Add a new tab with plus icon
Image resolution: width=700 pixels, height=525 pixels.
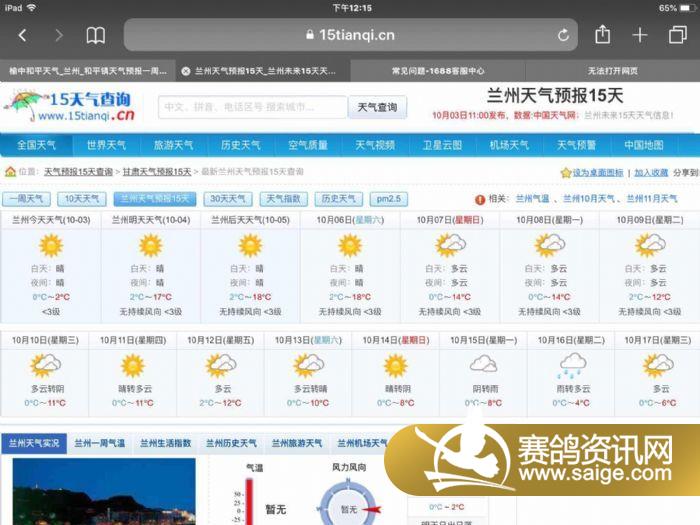point(640,35)
